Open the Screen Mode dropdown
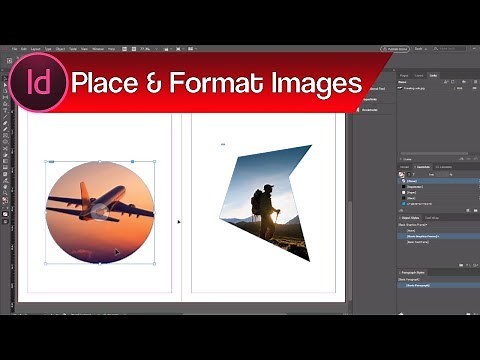 [x=180, y=49]
